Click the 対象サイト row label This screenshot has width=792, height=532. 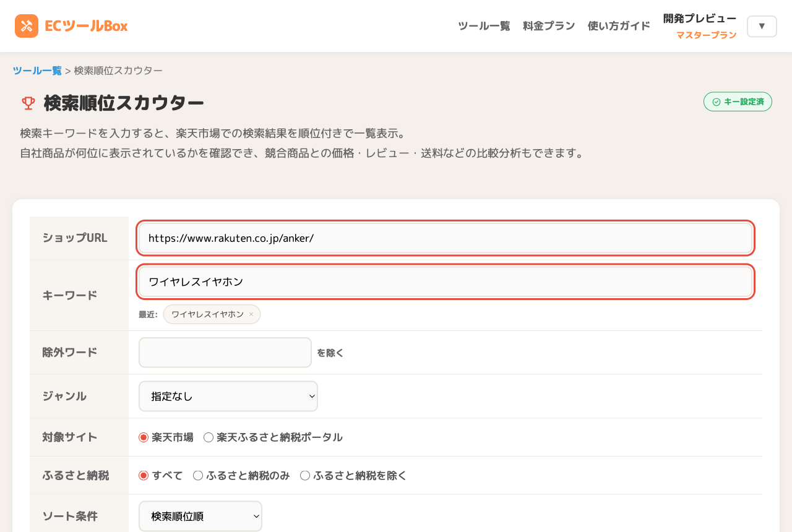pos(70,437)
